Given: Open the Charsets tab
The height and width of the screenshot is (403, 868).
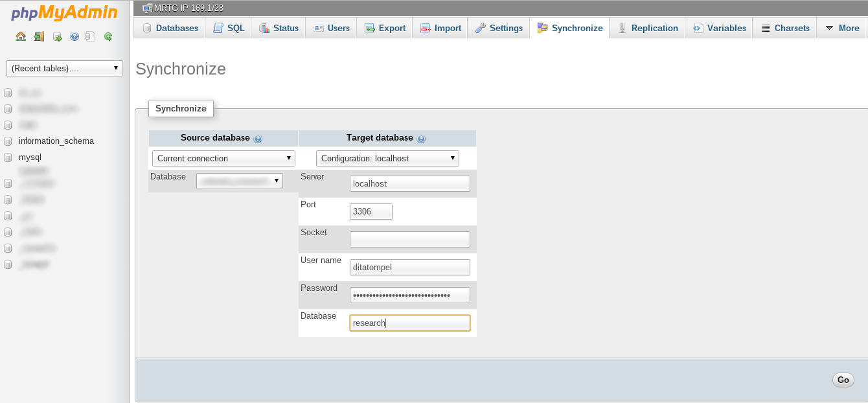Looking at the screenshot, I should pyautogui.click(x=784, y=28).
